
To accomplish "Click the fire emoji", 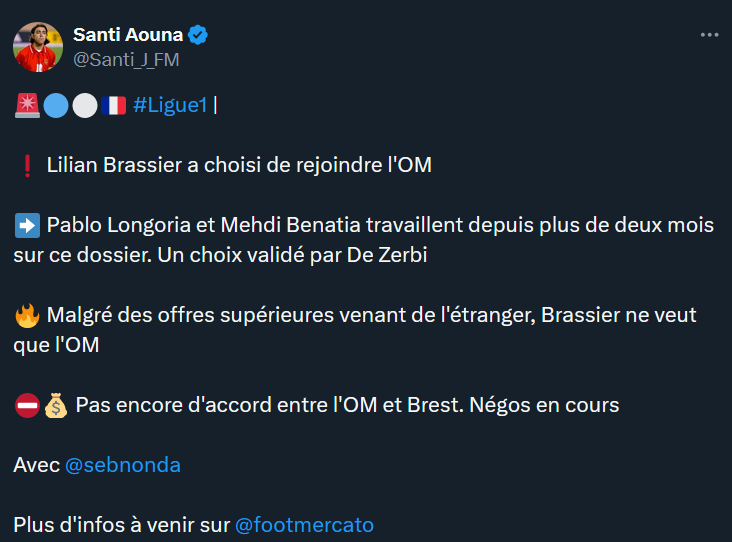I will tap(27, 315).
